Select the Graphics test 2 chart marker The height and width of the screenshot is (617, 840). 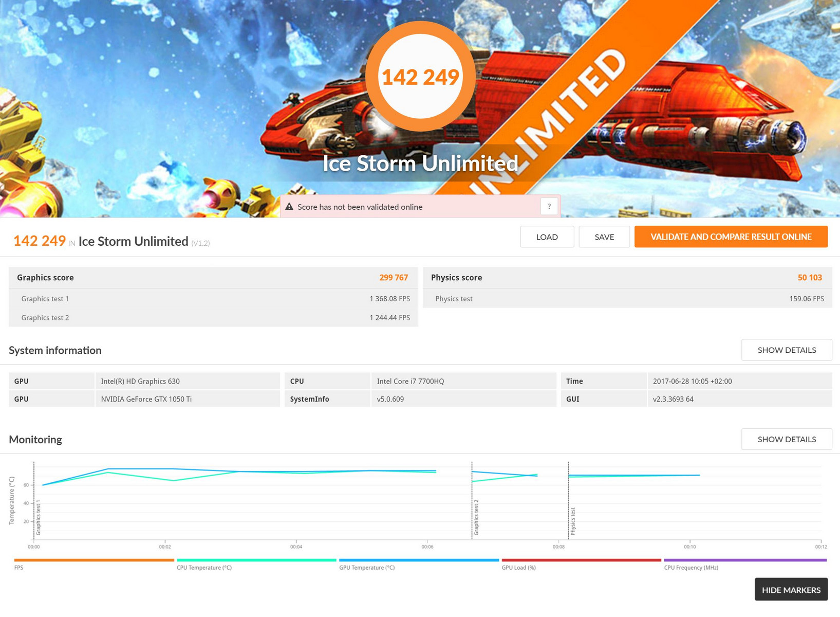tap(476, 518)
